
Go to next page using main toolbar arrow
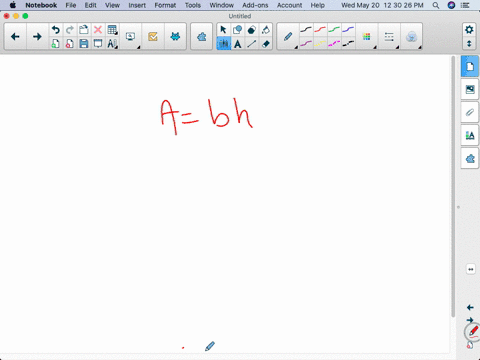[x=37, y=37]
